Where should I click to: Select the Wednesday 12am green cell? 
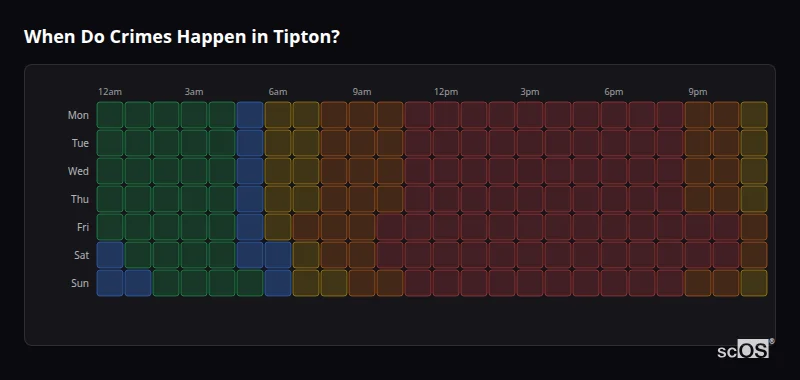click(x=110, y=171)
